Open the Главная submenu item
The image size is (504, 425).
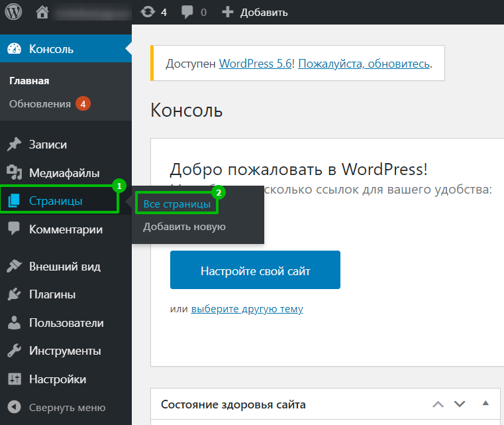tap(29, 80)
